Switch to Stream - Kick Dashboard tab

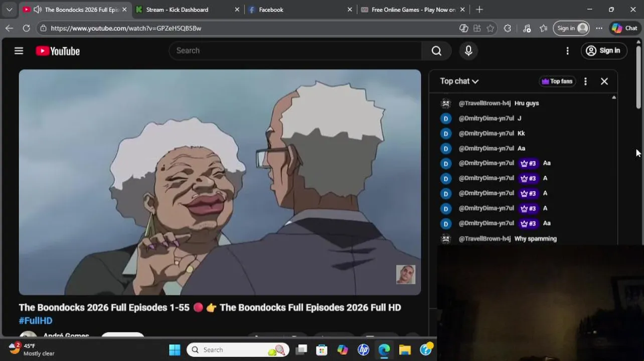coord(177,10)
